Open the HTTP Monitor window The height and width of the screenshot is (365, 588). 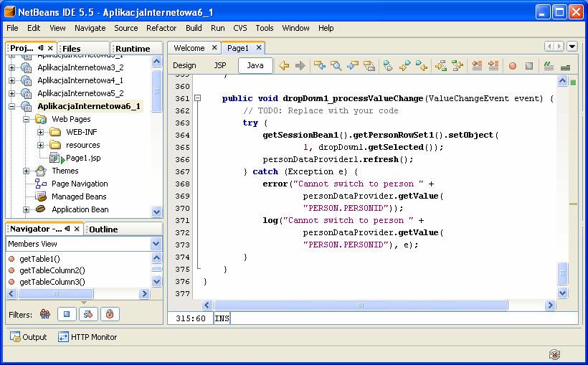(x=87, y=337)
